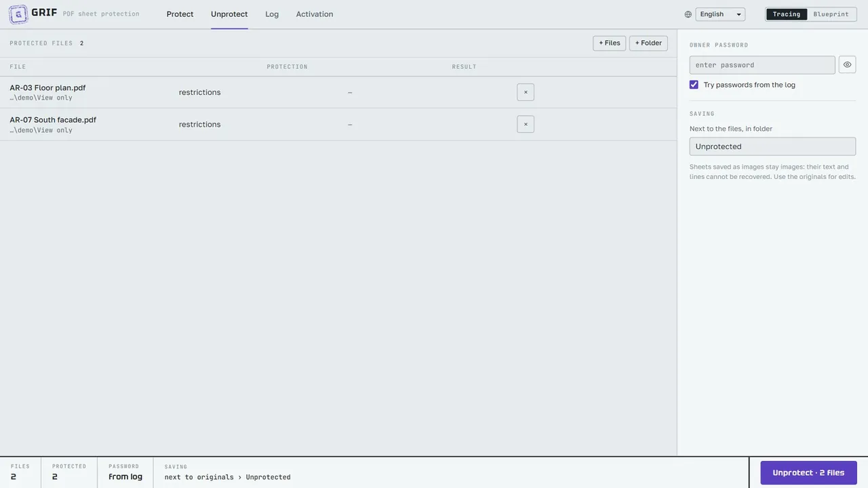Click the FILE column header
Viewport: 868px width, 488px height.
coord(18,67)
